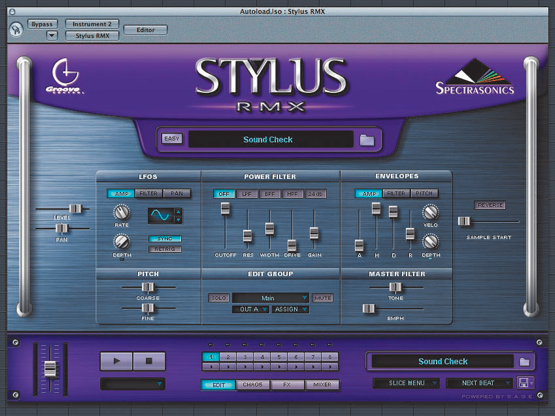Click the play button

coord(116,361)
